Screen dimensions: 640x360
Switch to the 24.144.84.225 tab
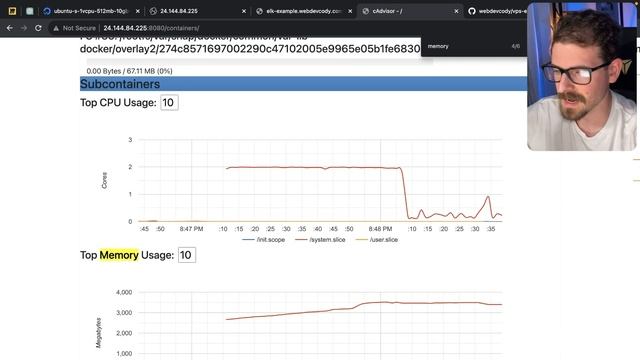198,11
